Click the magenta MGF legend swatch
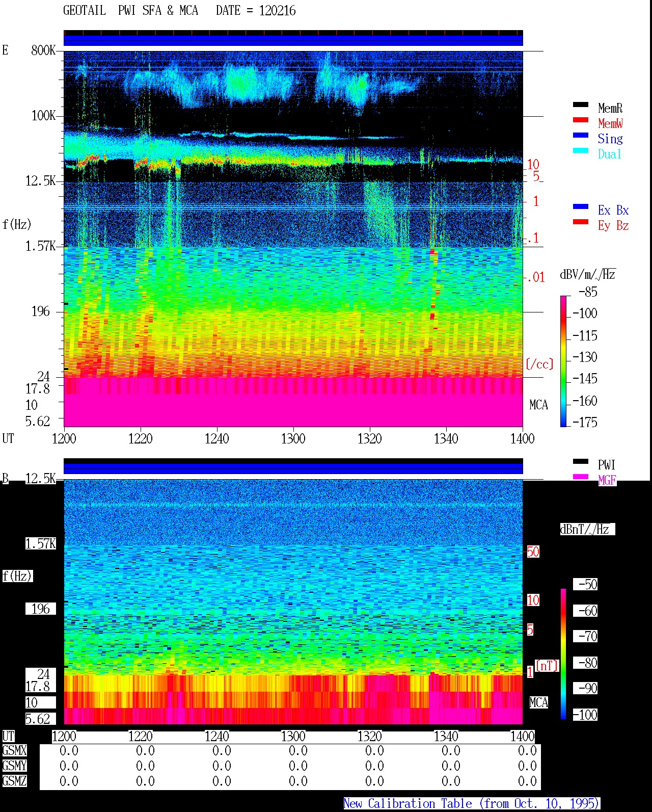 coord(581,477)
